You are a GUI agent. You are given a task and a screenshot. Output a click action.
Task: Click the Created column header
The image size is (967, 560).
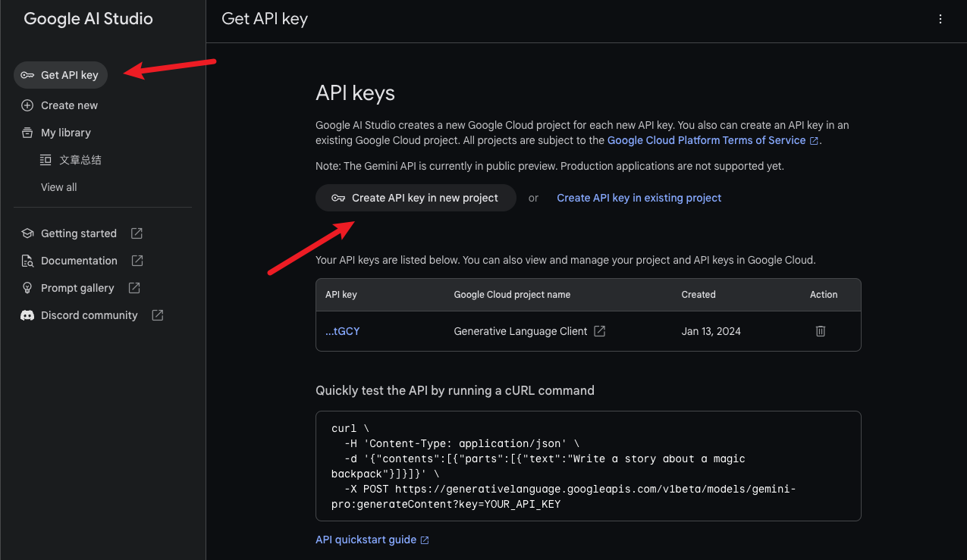click(699, 295)
